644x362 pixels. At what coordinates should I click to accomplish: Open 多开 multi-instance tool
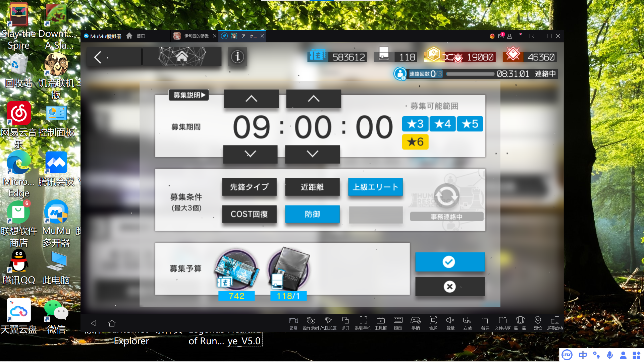(x=345, y=323)
